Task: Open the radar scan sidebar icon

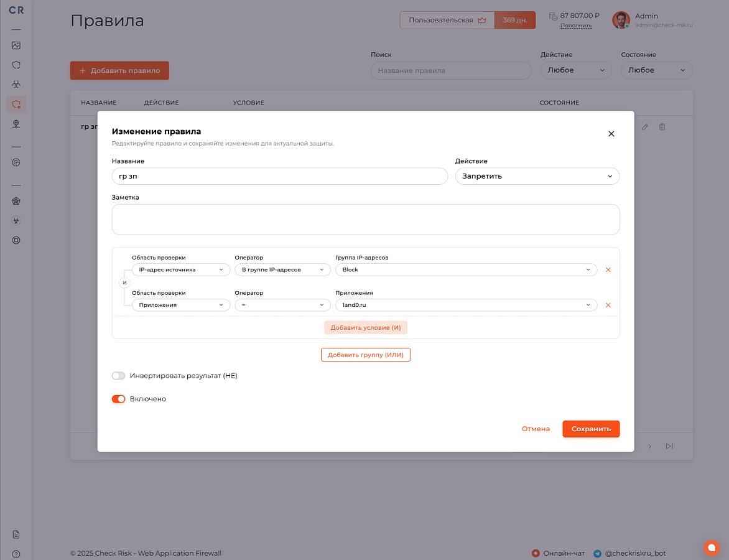Action: (16, 162)
